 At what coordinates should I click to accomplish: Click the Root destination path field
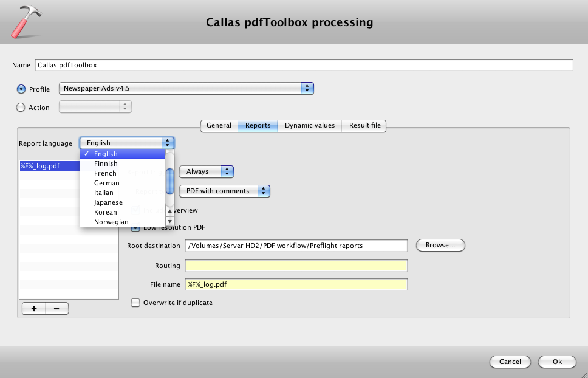pyautogui.click(x=296, y=246)
